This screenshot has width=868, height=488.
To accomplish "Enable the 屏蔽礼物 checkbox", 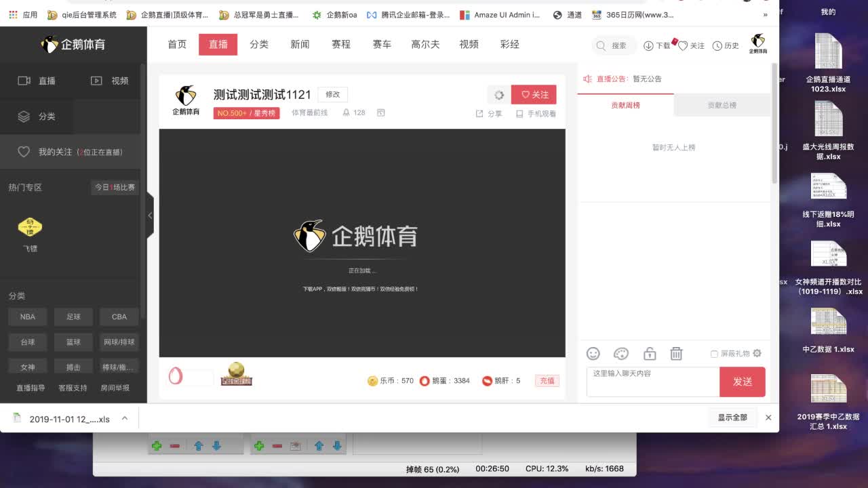I will (x=714, y=354).
